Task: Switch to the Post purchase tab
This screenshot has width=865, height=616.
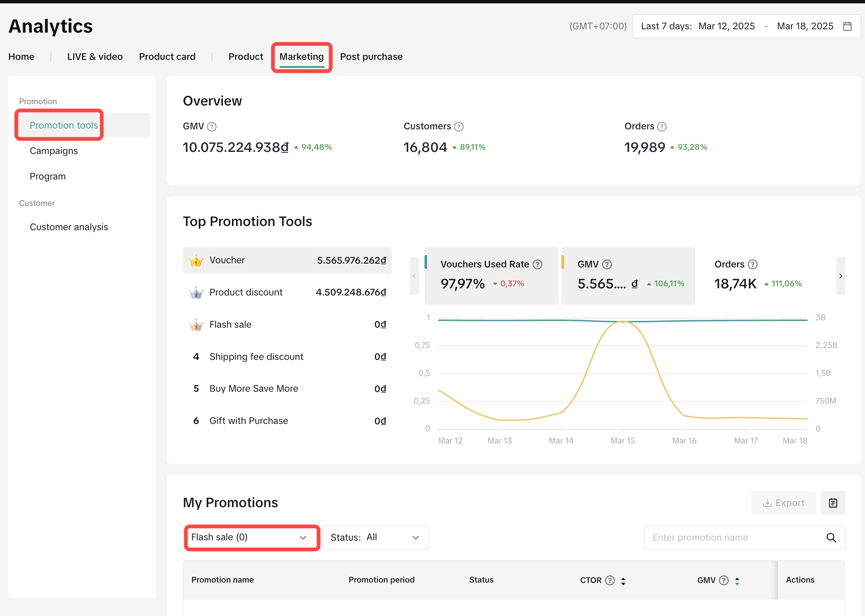Action: pyautogui.click(x=371, y=56)
